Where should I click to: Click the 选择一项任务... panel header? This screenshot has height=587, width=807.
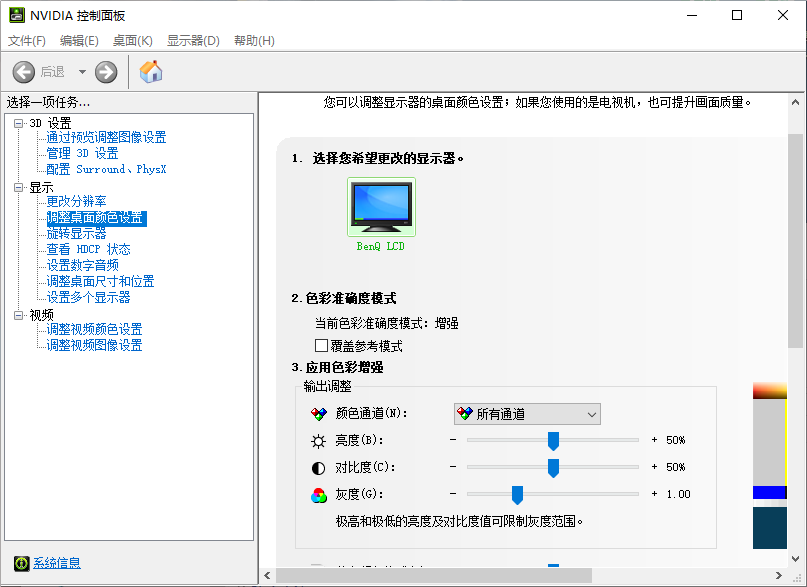pos(48,102)
